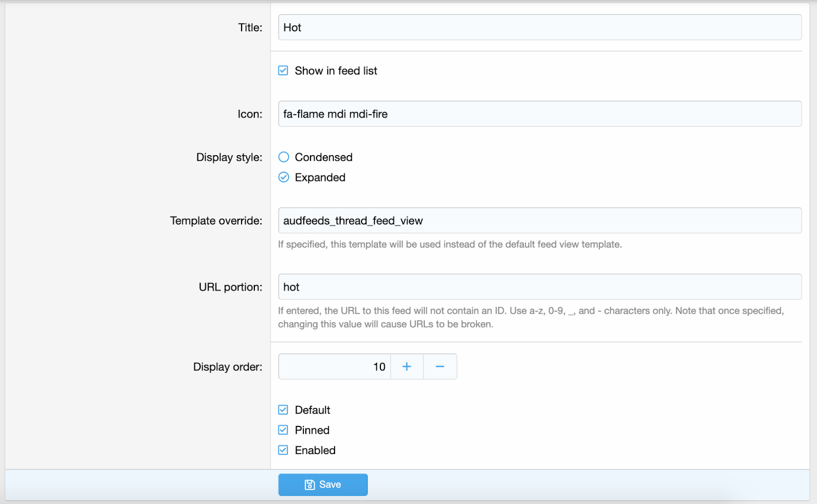Select the Condensed display style
This screenshot has height=504, width=817.
coord(284,157)
